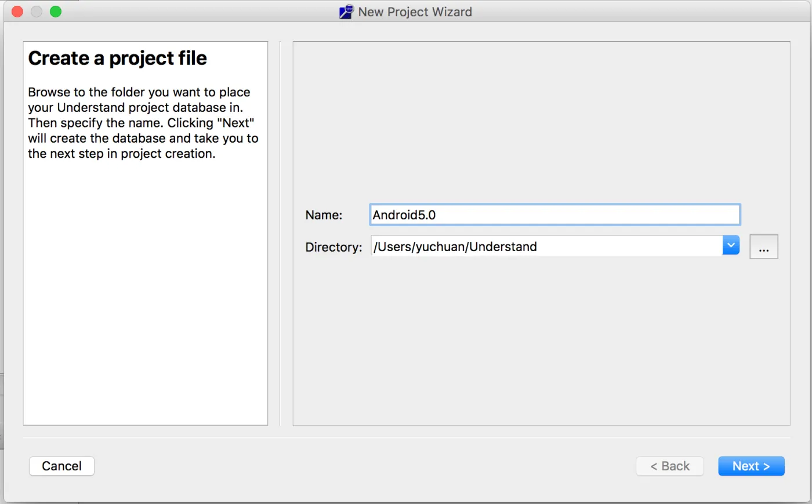Maximize the wizard using green window button
Image resolution: width=812 pixels, height=504 pixels.
click(x=56, y=12)
